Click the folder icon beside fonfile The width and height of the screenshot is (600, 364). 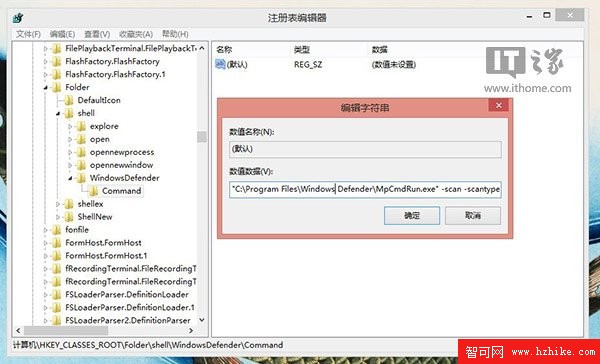pyautogui.click(x=57, y=230)
